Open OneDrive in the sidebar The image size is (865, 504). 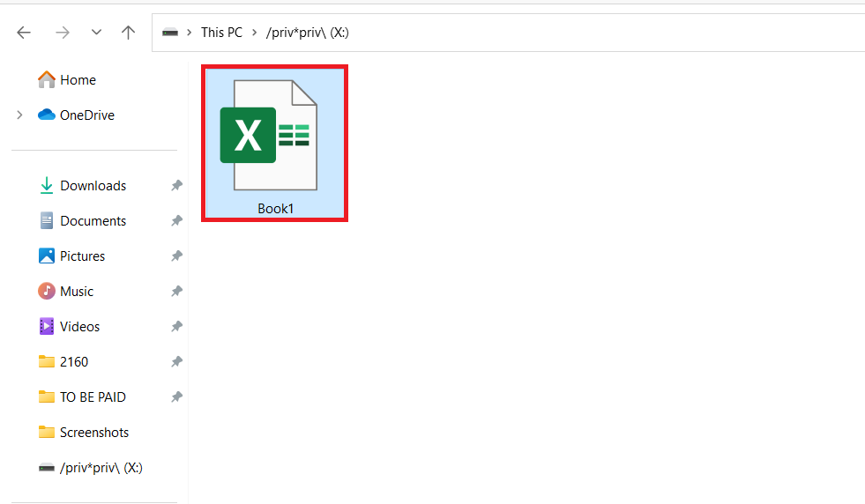pyautogui.click(x=87, y=115)
